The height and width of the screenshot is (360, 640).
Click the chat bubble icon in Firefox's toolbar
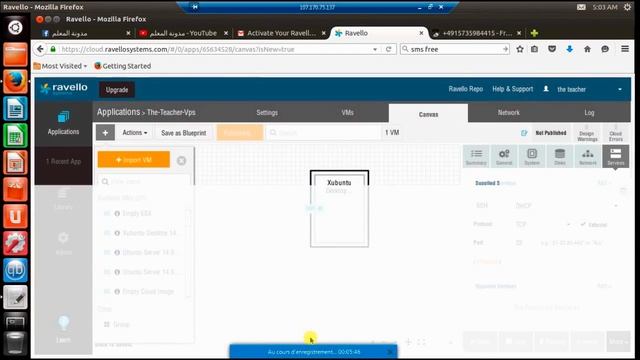[x=605, y=49]
